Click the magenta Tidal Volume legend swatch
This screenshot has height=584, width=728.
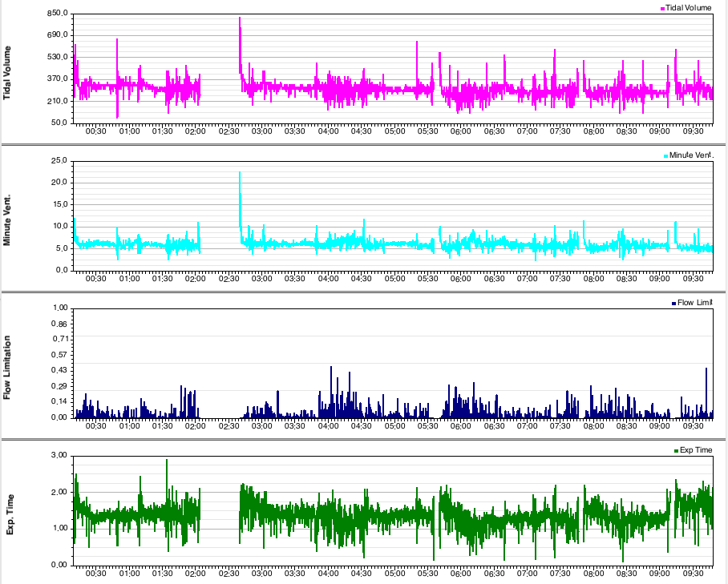[662, 8]
